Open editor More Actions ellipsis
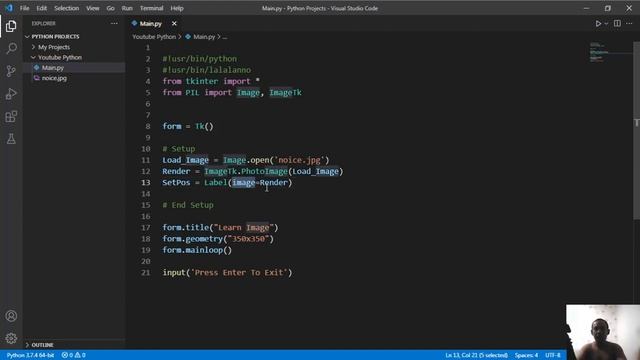 pos(629,24)
